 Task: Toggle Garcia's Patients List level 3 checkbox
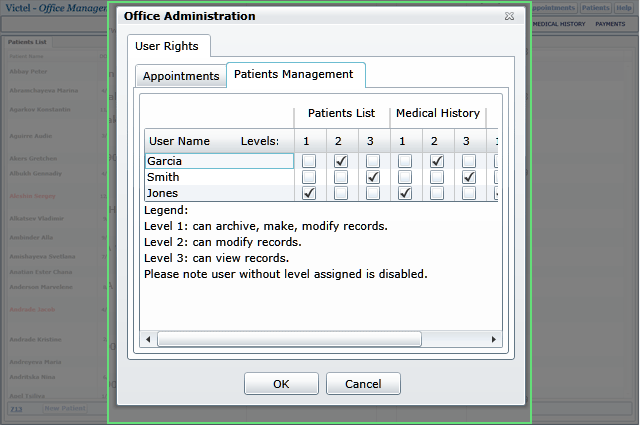[373, 161]
